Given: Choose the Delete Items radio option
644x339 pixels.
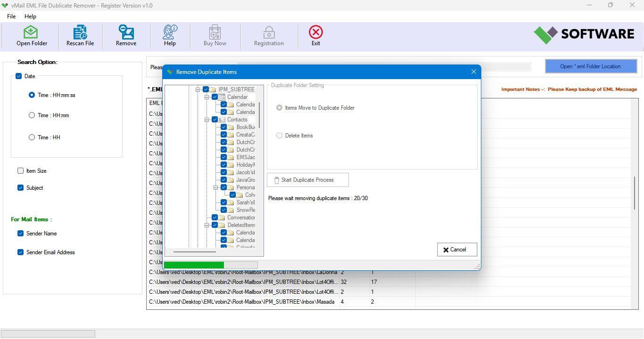Looking at the screenshot, I should click(x=280, y=136).
